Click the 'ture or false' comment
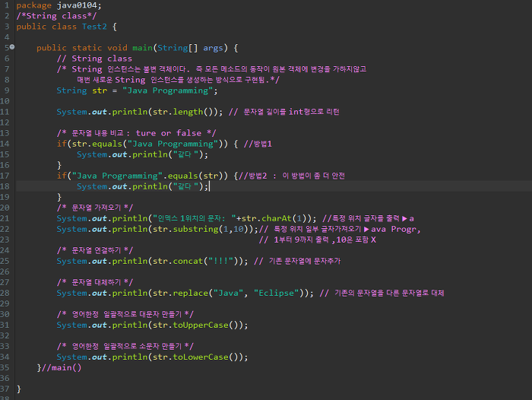532x400 pixels. (136, 133)
